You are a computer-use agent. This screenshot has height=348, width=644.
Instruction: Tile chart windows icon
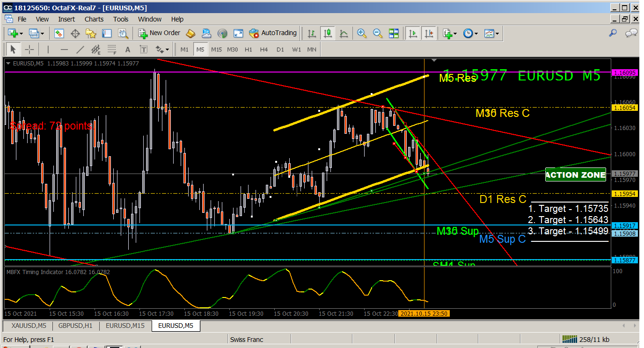tap(394, 33)
